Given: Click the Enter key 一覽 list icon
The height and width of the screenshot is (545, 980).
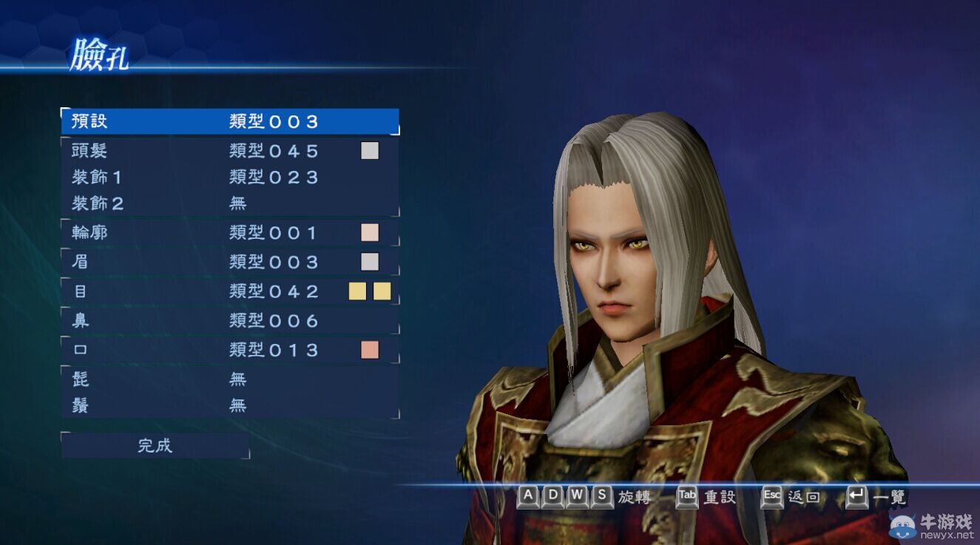Looking at the screenshot, I should click(x=857, y=496).
